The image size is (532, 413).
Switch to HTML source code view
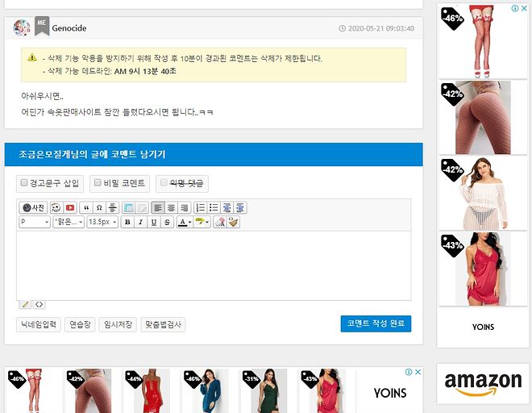(x=39, y=304)
